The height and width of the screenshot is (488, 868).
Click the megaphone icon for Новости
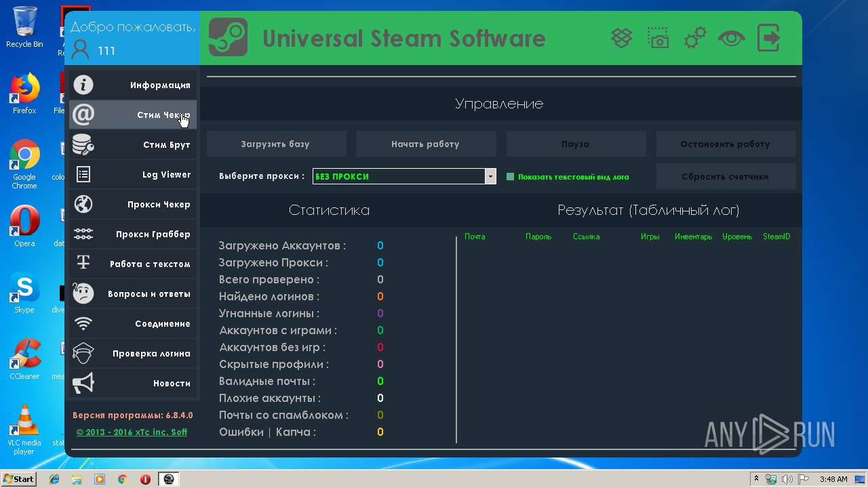point(83,383)
